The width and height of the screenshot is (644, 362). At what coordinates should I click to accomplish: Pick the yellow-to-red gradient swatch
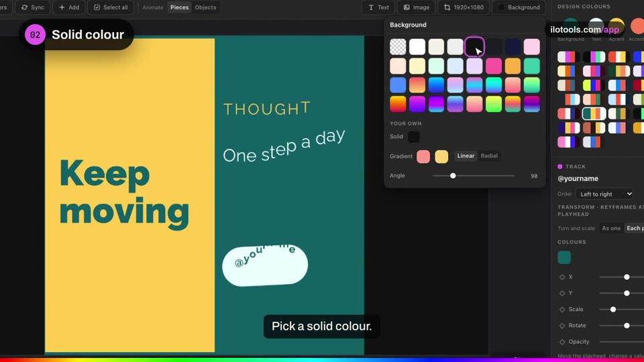click(x=398, y=104)
